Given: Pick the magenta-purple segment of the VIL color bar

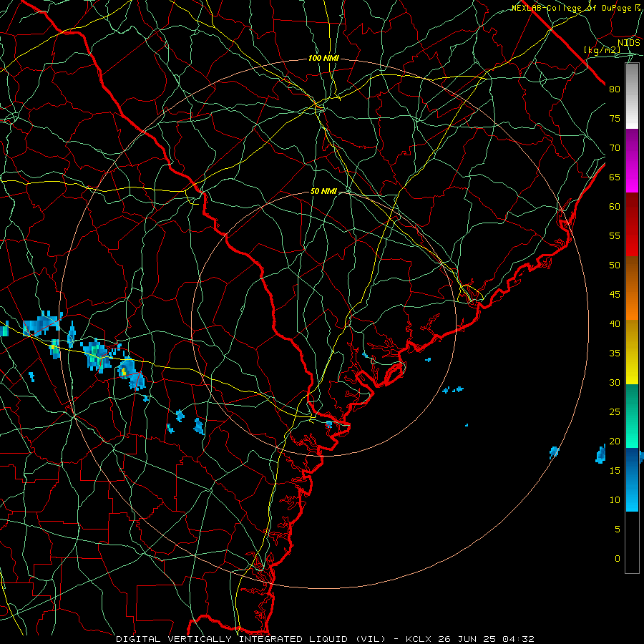Looking at the screenshot, I should coord(632,161).
